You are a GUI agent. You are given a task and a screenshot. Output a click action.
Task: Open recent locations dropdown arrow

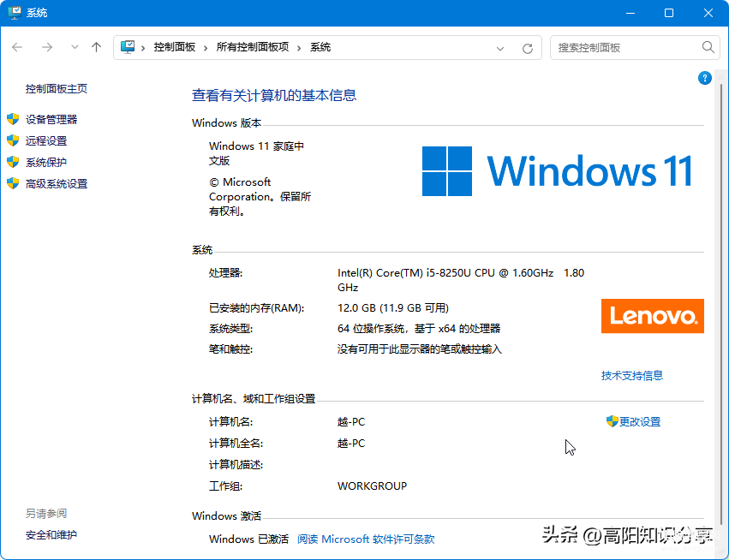point(75,48)
